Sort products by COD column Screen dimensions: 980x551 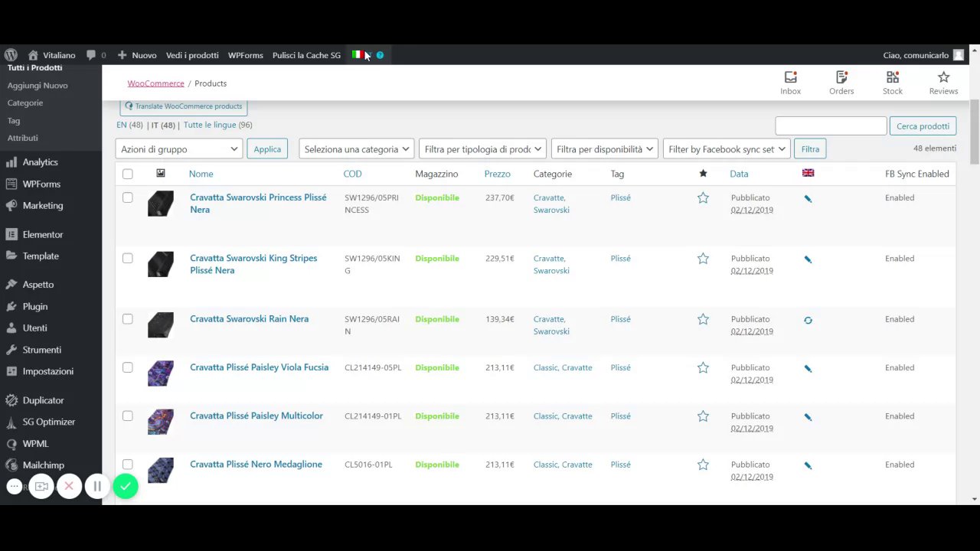352,174
